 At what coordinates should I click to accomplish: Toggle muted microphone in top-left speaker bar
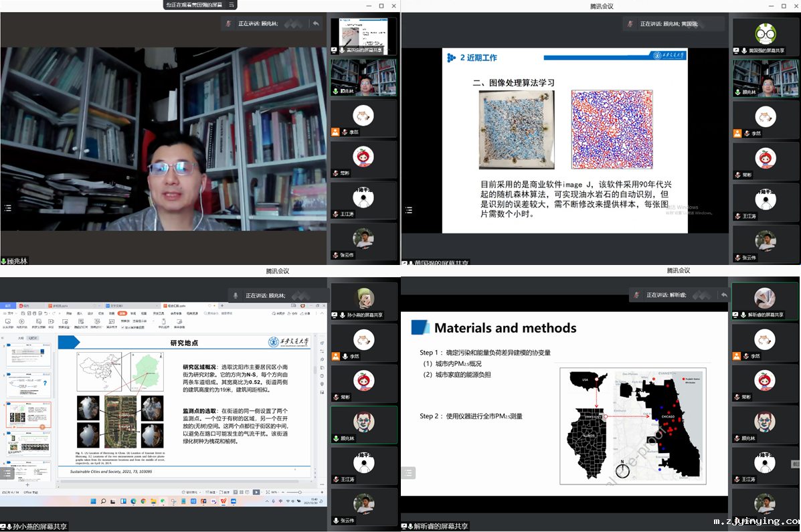tap(229, 23)
